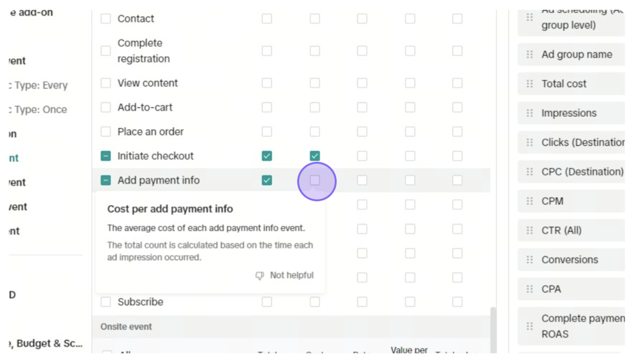Select the Subscribe row checkbox
The width and height of the screenshot is (633, 364).
point(106,302)
